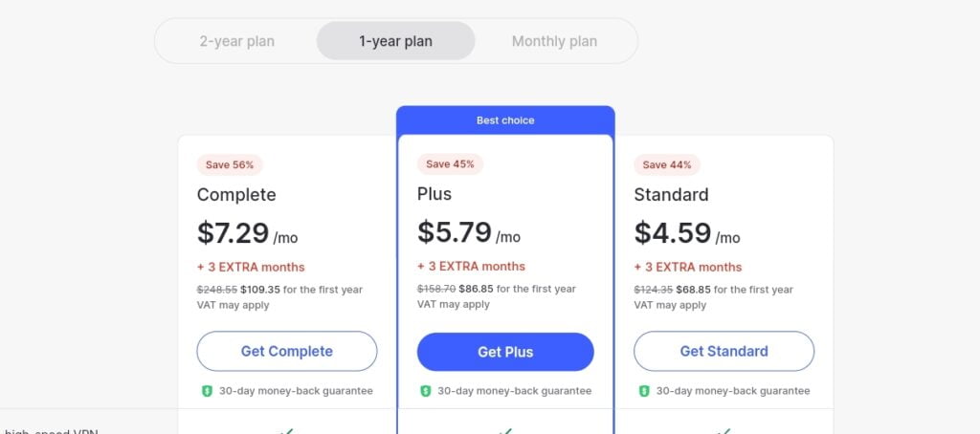Click the Get Complete button
This screenshot has height=434, width=980.
pyautogui.click(x=287, y=352)
